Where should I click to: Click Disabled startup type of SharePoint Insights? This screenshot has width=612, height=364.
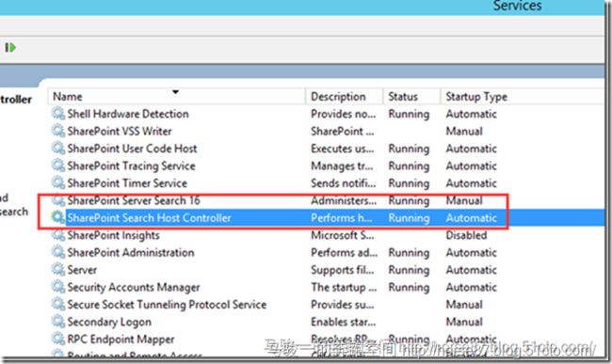(x=466, y=235)
